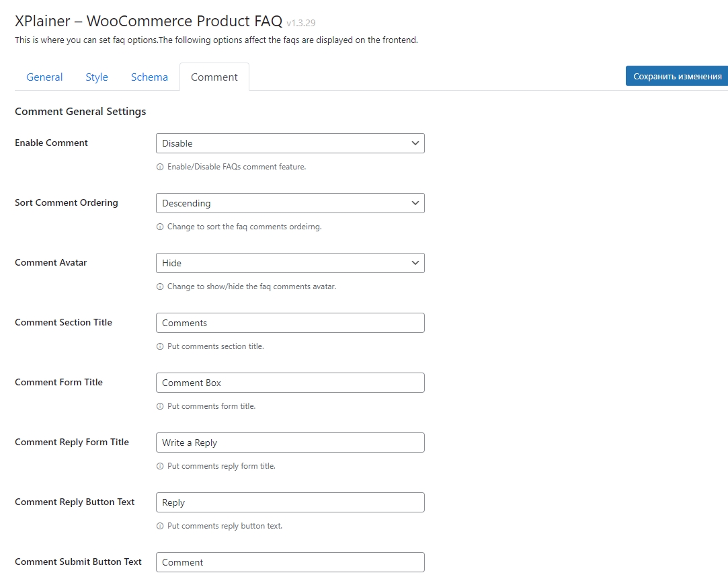Click the Comment General Settings heading
Image resolution: width=728 pixels, height=577 pixels.
pyautogui.click(x=80, y=112)
